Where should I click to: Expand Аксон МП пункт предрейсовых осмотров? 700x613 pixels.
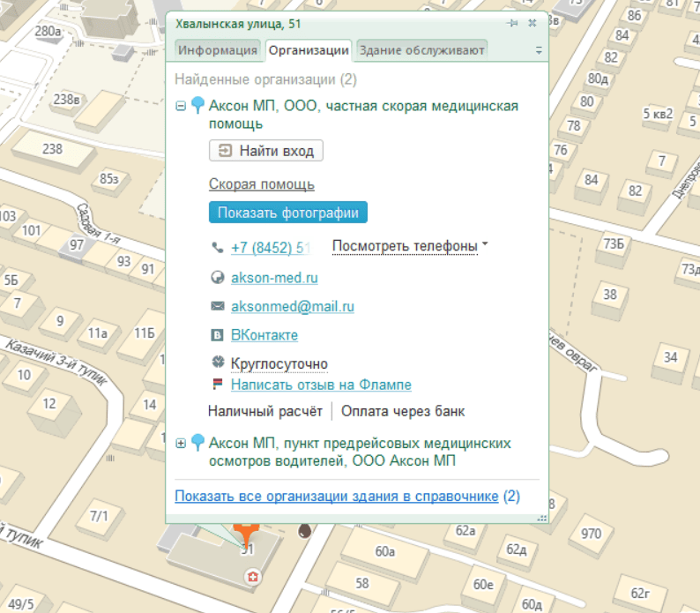(x=181, y=444)
